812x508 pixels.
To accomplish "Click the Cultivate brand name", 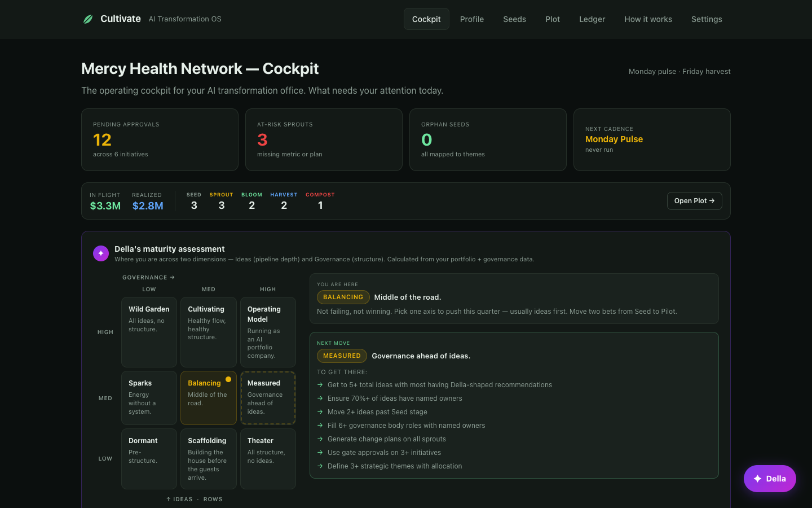I will [x=121, y=19].
